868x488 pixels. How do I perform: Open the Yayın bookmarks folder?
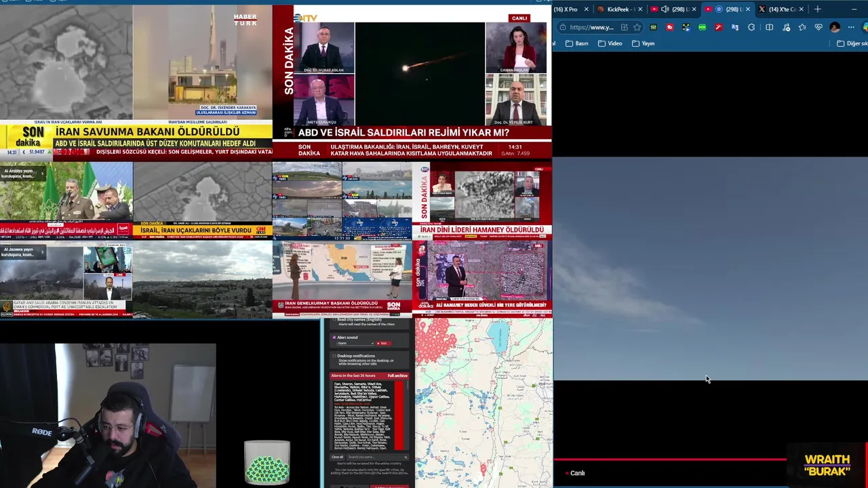[644, 43]
